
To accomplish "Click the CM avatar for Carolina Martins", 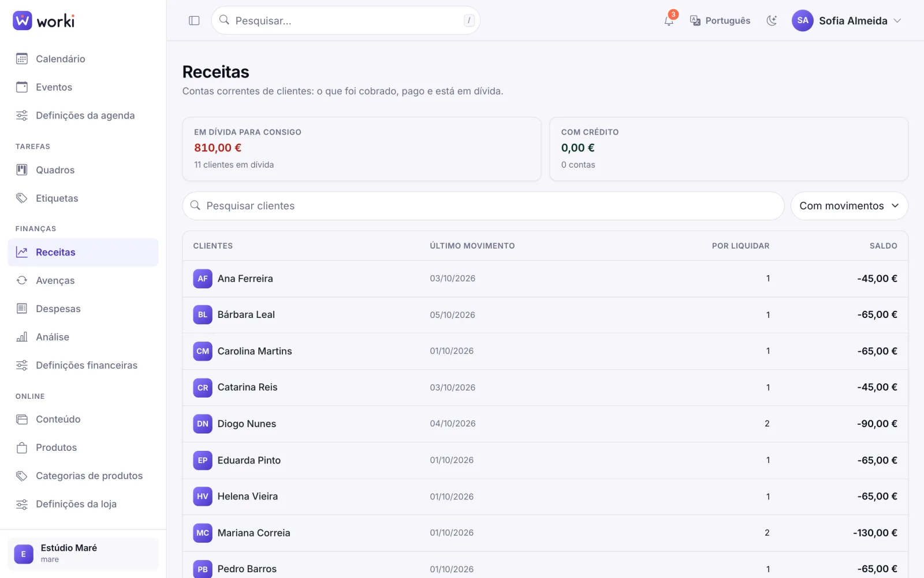I will tap(203, 351).
